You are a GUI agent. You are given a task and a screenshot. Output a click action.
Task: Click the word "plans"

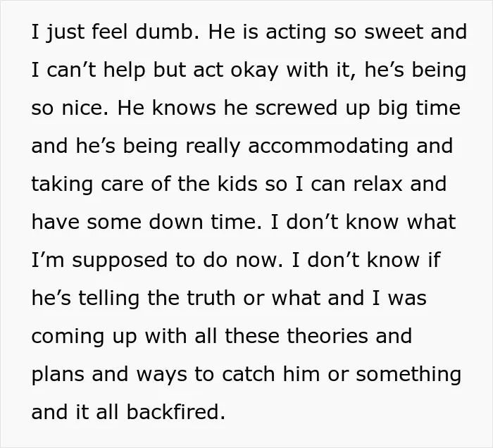58,375
